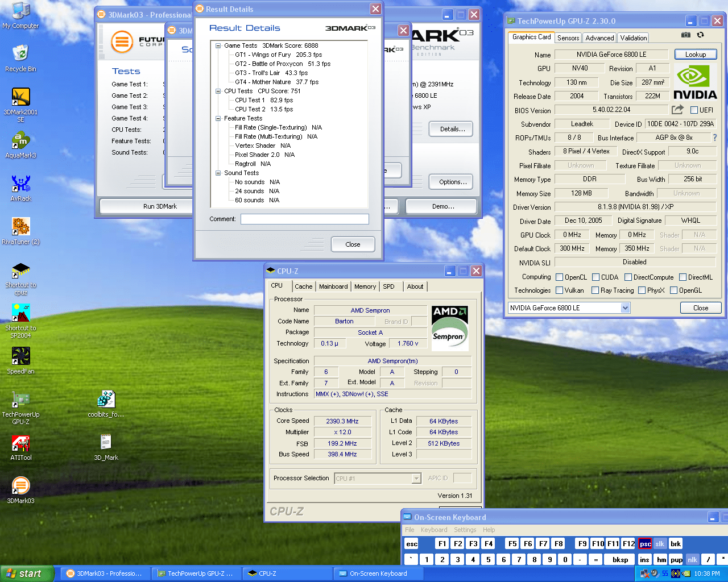The width and height of the screenshot is (728, 582).
Task: Switch to CPU-Z taskbar button
Action: [x=287, y=573]
